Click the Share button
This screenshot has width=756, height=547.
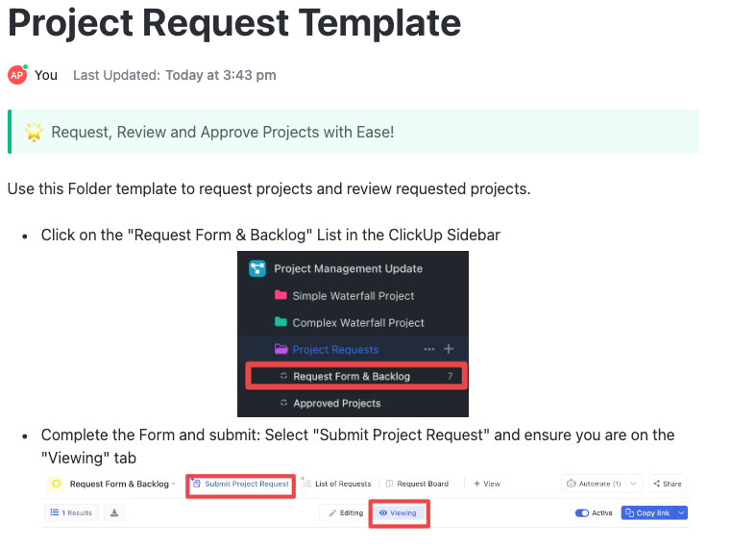(667, 484)
